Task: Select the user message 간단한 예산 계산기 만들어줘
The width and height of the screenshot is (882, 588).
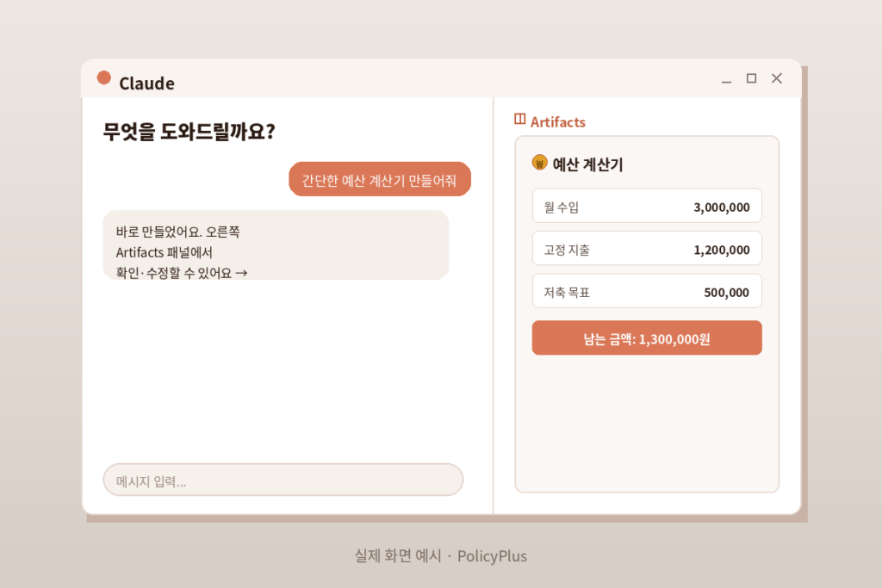Action: [x=380, y=179]
